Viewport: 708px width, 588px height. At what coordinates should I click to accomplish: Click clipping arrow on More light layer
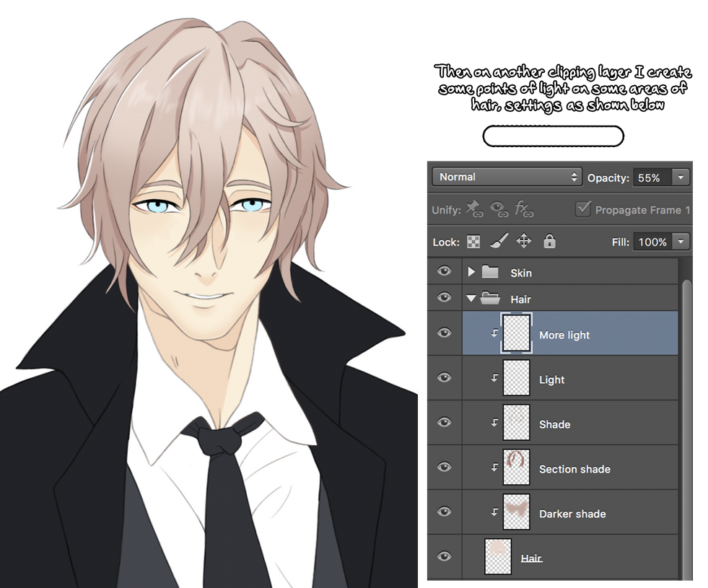click(x=495, y=333)
